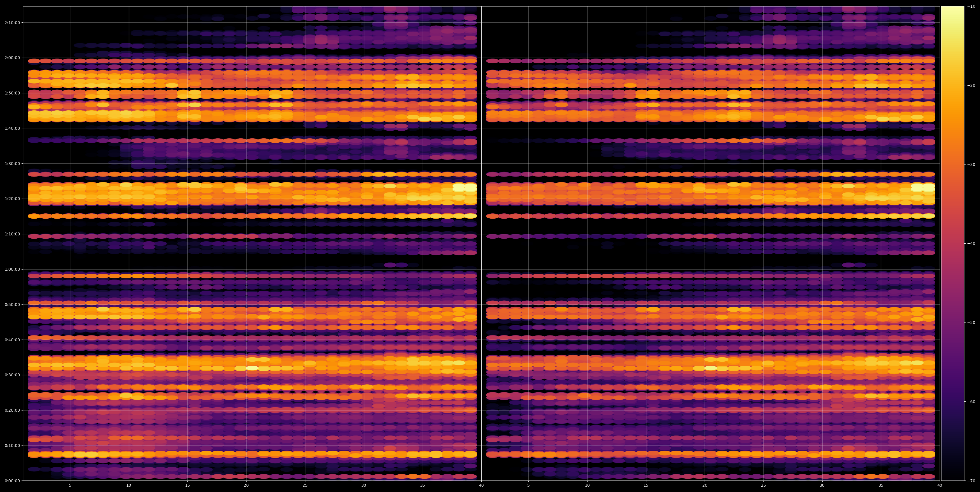Viewport: 980px width, 492px height.
Task: Click the 1:10:00 y-axis tick label
Action: click(12, 234)
